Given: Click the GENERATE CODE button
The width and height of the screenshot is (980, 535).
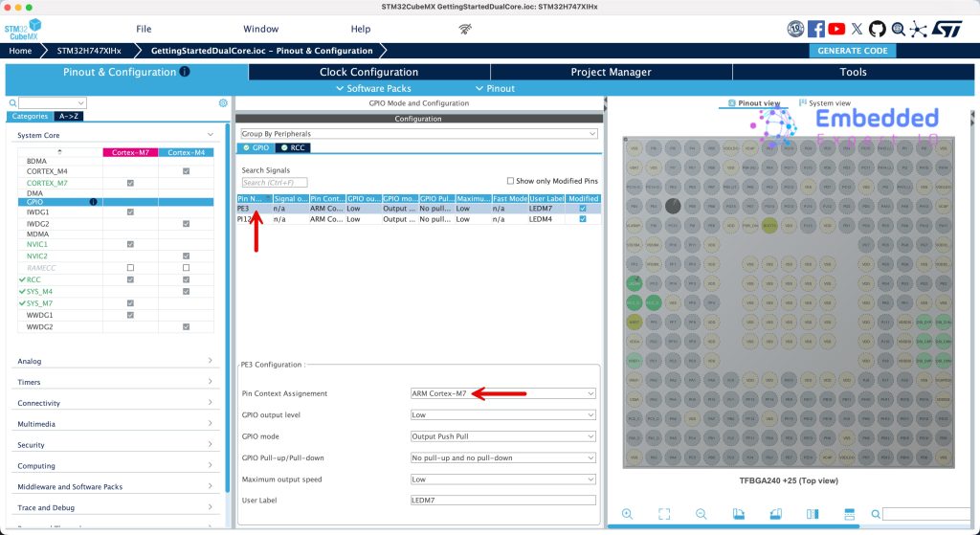Looking at the screenshot, I should tap(852, 51).
